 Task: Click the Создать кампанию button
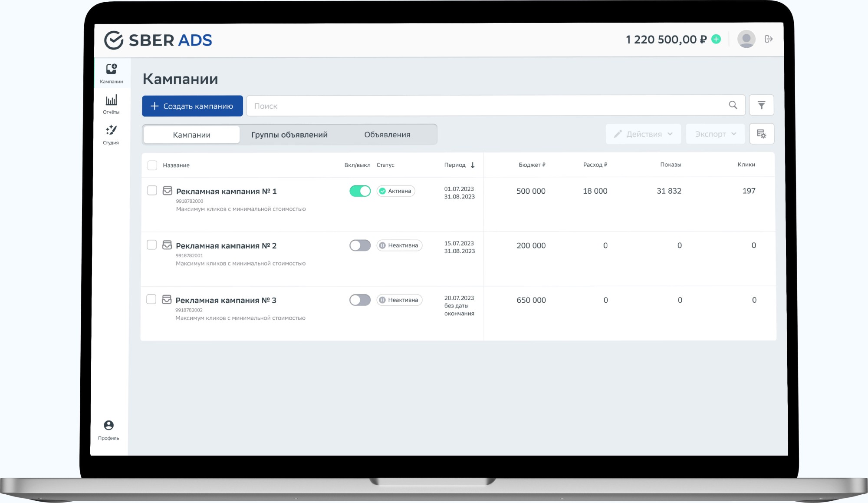192,106
